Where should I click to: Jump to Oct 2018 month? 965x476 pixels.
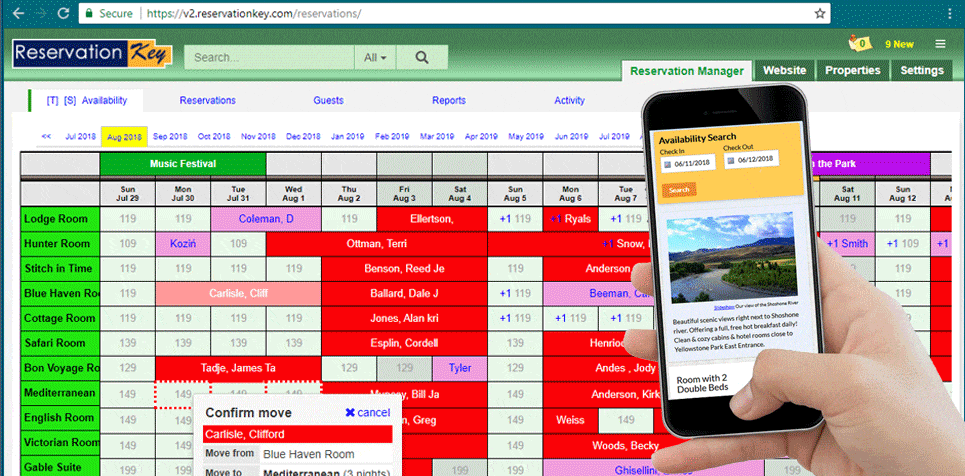[214, 137]
